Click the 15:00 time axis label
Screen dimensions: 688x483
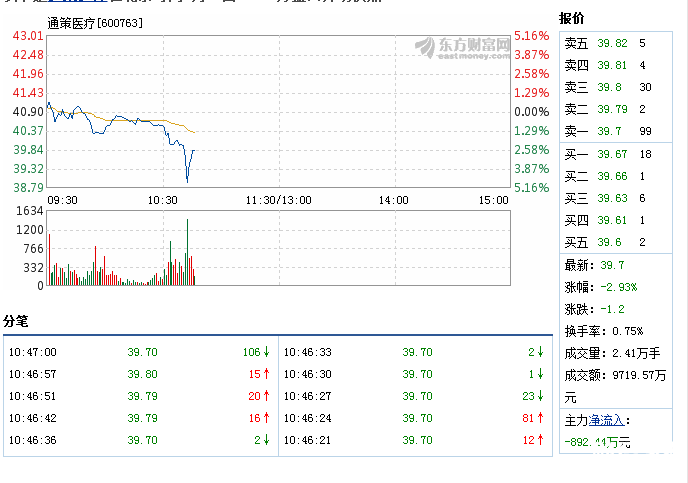coord(494,200)
